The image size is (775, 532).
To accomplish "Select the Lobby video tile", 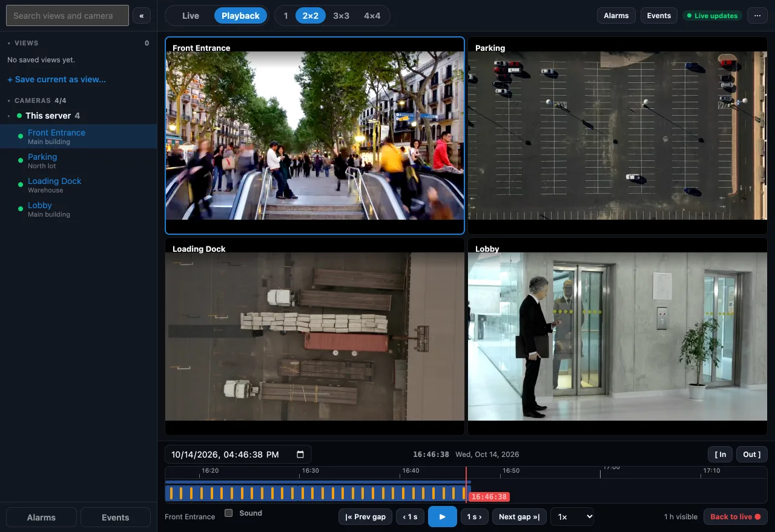I will pyautogui.click(x=618, y=337).
